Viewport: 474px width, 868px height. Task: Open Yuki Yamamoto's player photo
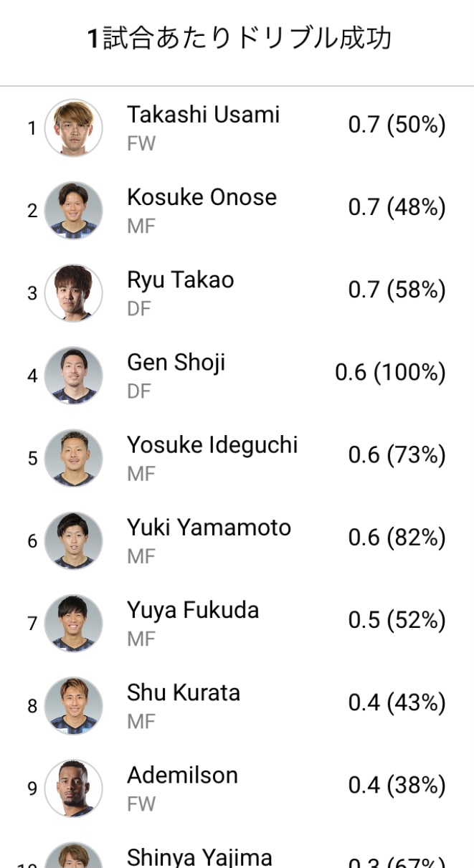click(x=73, y=540)
